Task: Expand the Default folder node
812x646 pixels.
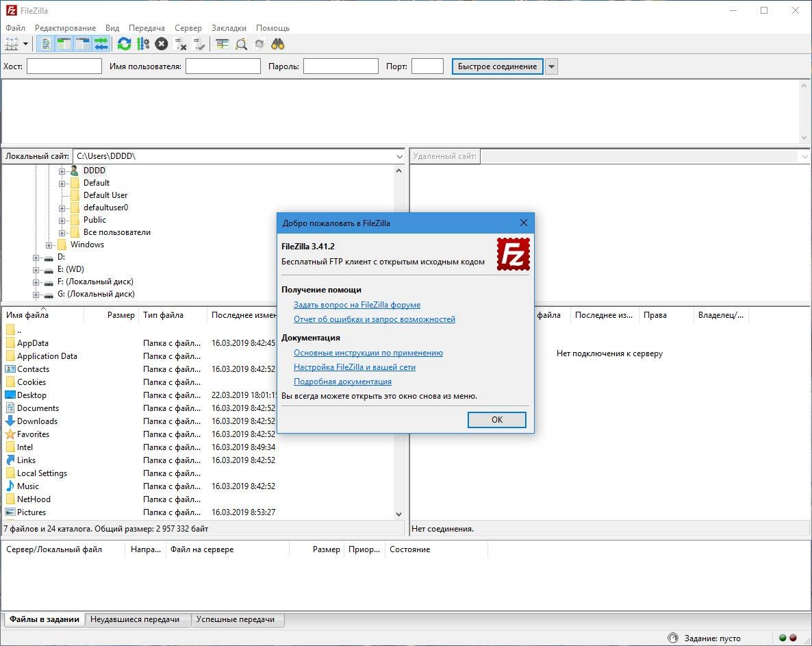Action: click(62, 184)
